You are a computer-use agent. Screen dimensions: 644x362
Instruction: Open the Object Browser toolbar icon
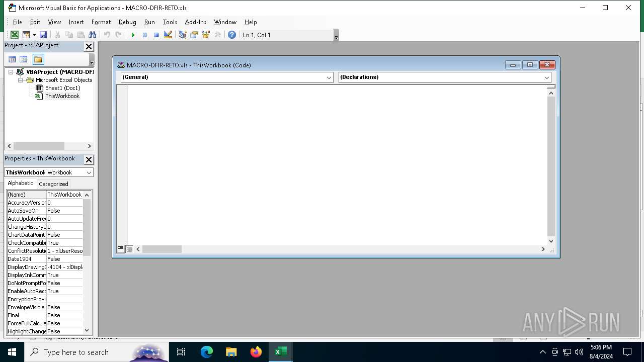click(206, 35)
